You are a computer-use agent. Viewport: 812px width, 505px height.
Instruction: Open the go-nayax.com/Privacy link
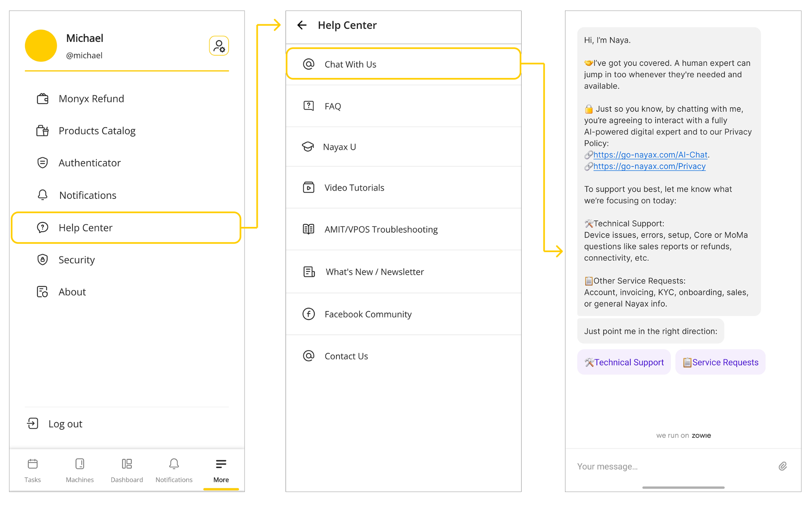[649, 166]
